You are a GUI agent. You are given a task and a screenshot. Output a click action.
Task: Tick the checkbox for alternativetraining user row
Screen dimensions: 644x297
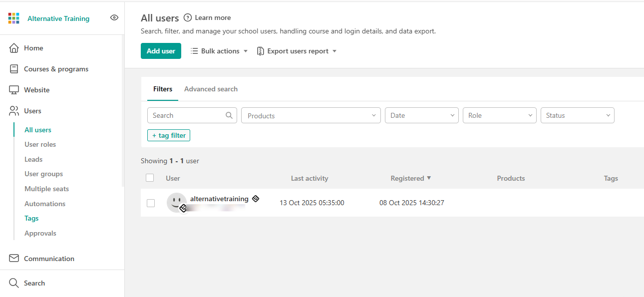(x=151, y=203)
